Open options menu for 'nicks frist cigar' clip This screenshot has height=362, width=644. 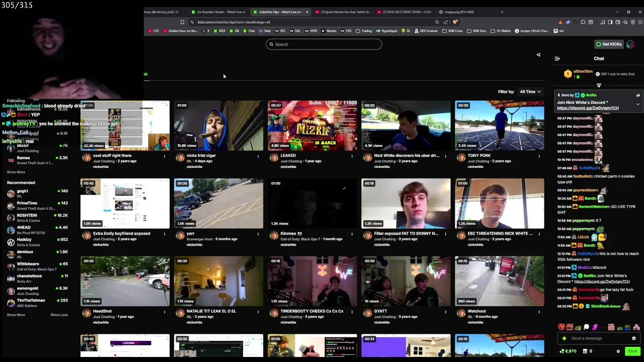click(258, 156)
